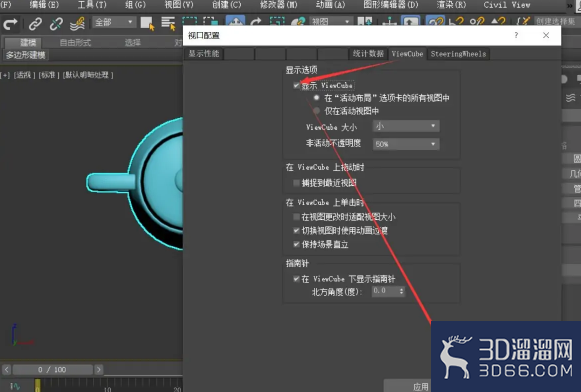Click the dialog help question mark
The height and width of the screenshot is (392, 581).
click(x=516, y=35)
